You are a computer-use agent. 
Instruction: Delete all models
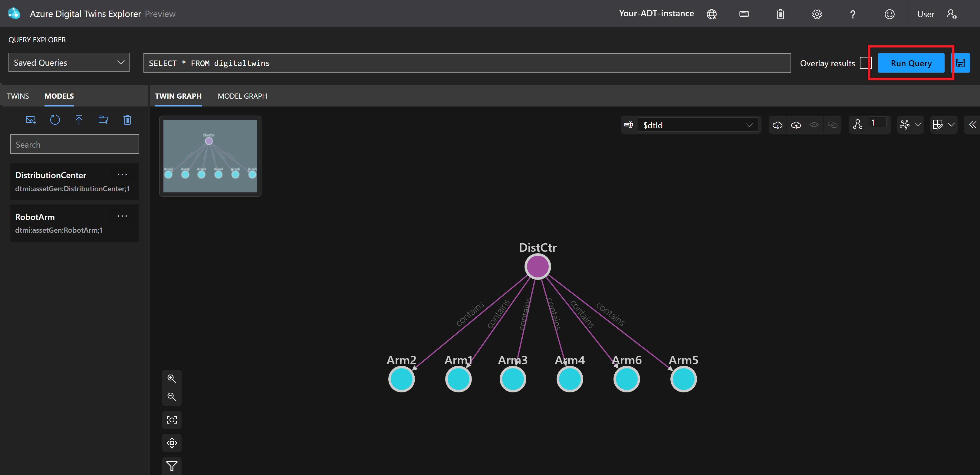click(127, 120)
